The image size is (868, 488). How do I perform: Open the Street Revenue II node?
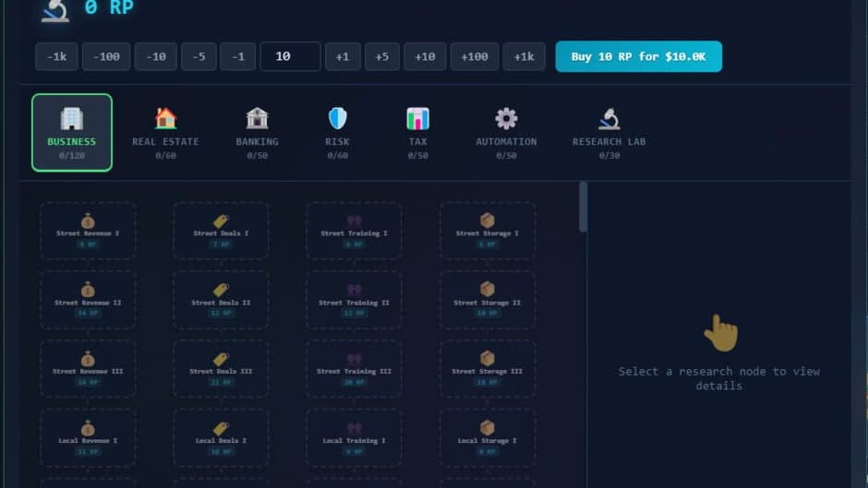tap(88, 300)
